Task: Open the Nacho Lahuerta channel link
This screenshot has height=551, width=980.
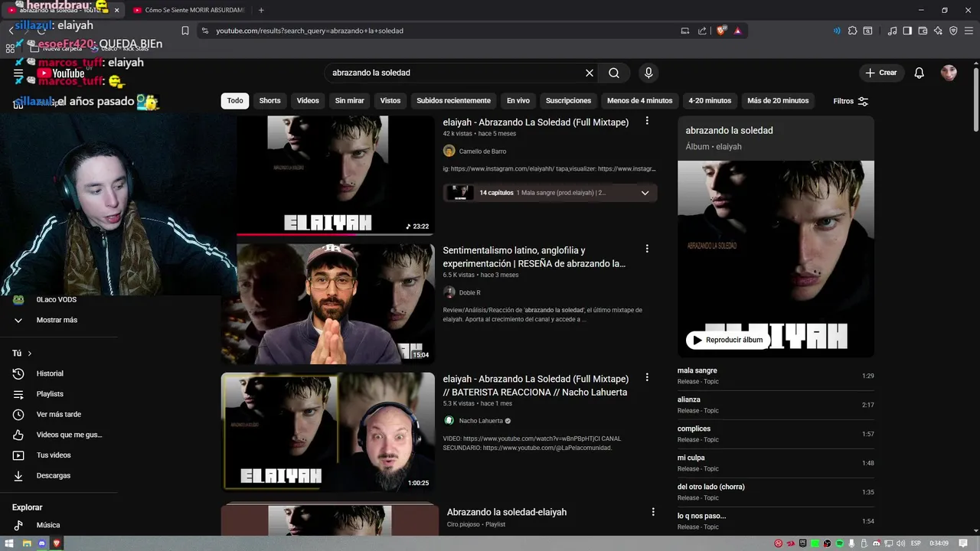Action: pos(481,421)
